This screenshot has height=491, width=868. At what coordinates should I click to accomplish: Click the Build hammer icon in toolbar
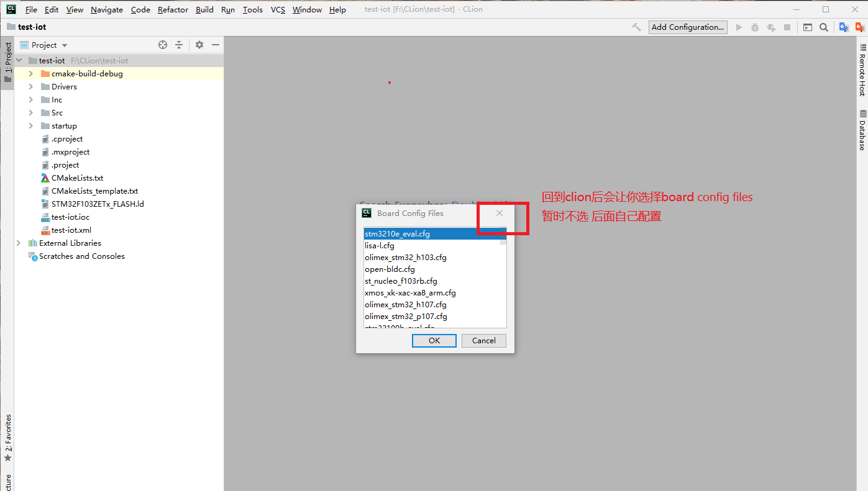637,27
